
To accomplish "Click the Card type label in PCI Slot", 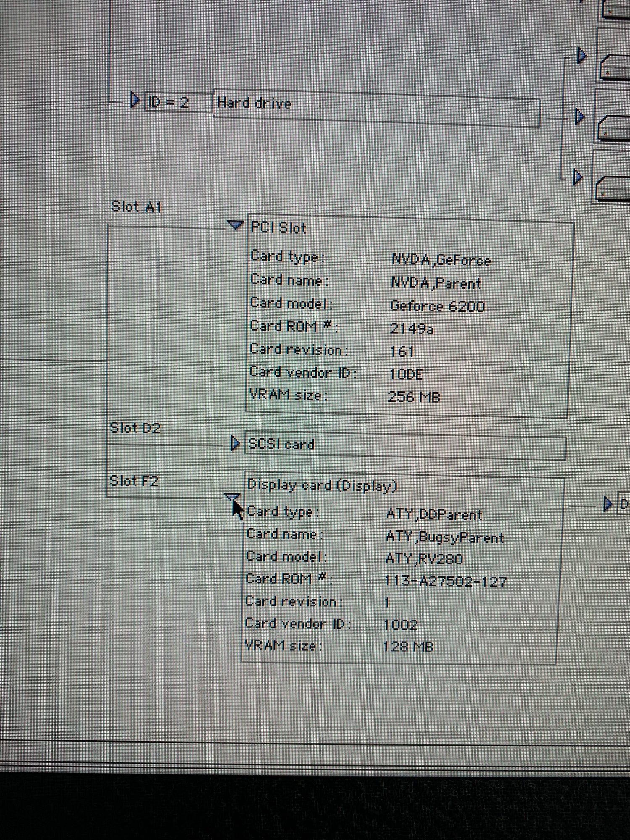I will (287, 257).
